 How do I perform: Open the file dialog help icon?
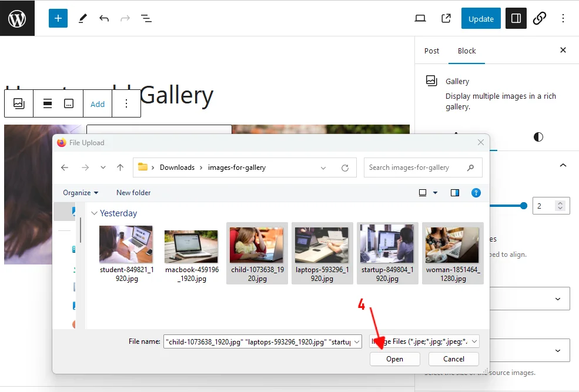click(476, 193)
